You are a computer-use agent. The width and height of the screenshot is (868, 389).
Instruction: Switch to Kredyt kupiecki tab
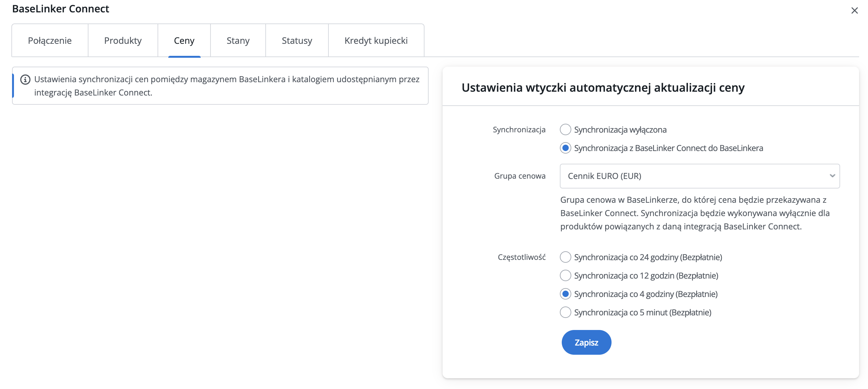[376, 41]
